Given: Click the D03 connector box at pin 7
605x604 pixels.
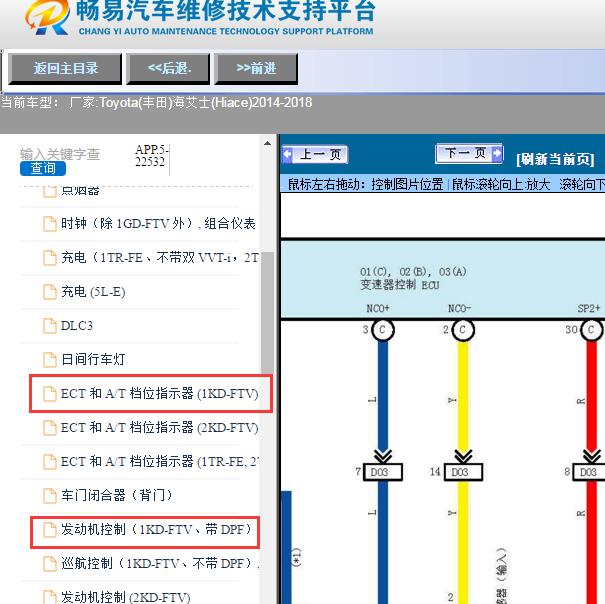Looking at the screenshot, I should pyautogui.click(x=383, y=472).
